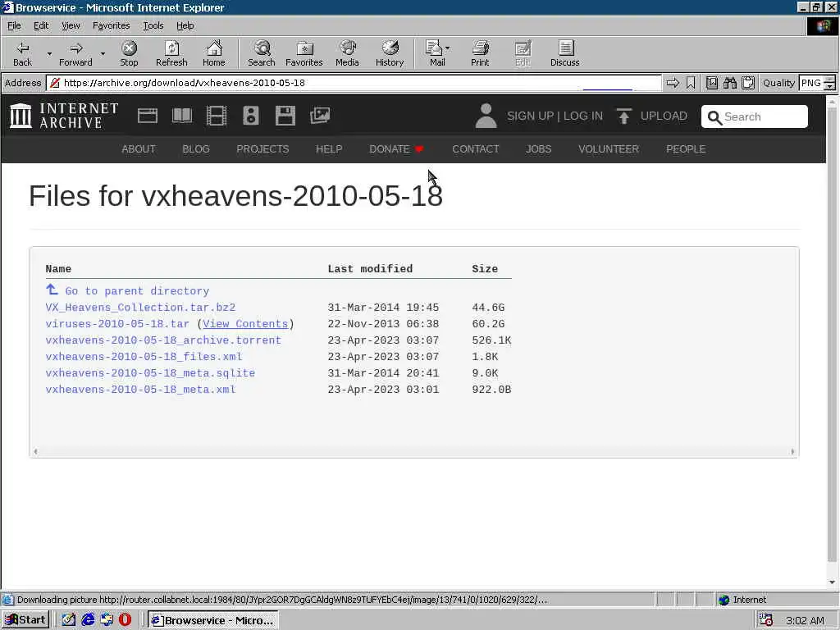The width and height of the screenshot is (840, 630).
Task: Open vxheavens-2010-05-18_meta.sqlite link
Action: pyautogui.click(x=150, y=373)
